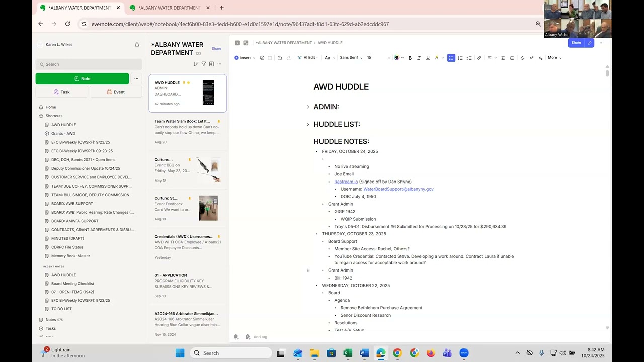Viewport: 644px width, 362px height.
Task: Open Excel from the Windows taskbar
Action: pyautogui.click(x=348, y=353)
